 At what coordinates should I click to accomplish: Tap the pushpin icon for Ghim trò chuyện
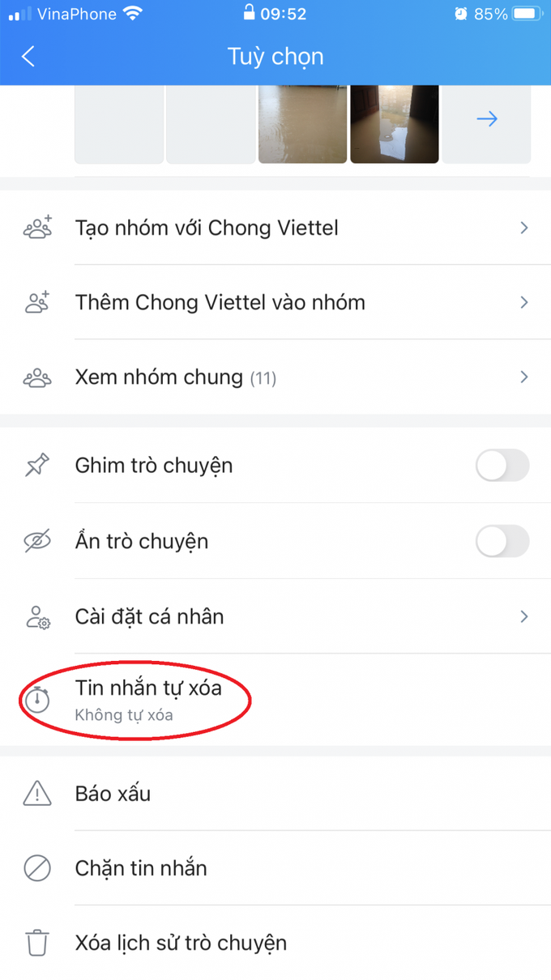tap(37, 466)
